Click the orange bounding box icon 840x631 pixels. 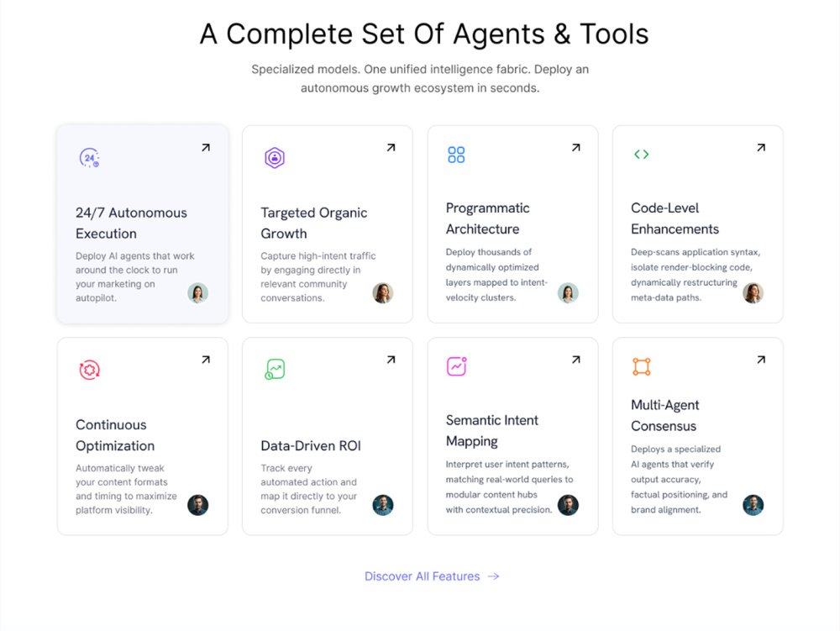click(641, 367)
